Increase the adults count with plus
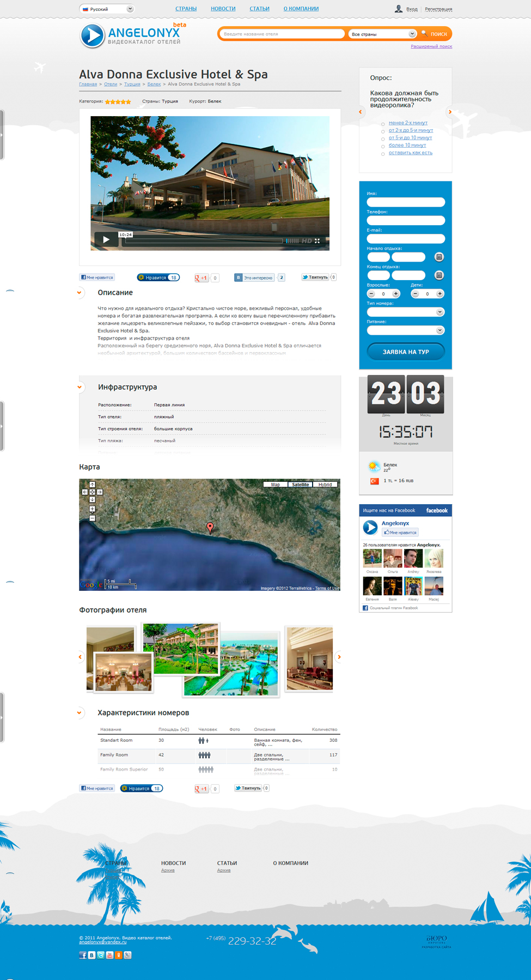Viewport: 531px width, 980px height. click(396, 294)
